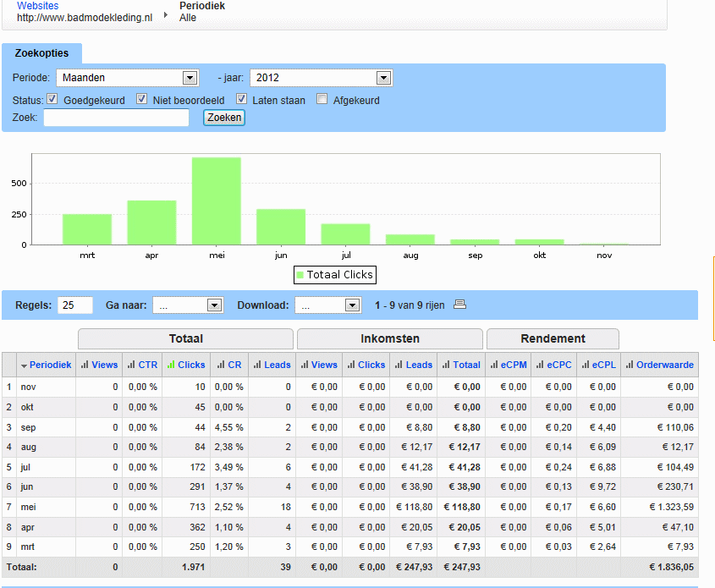Click the sort icon beside the eCPM column
This screenshot has height=588, width=715.
494,365
